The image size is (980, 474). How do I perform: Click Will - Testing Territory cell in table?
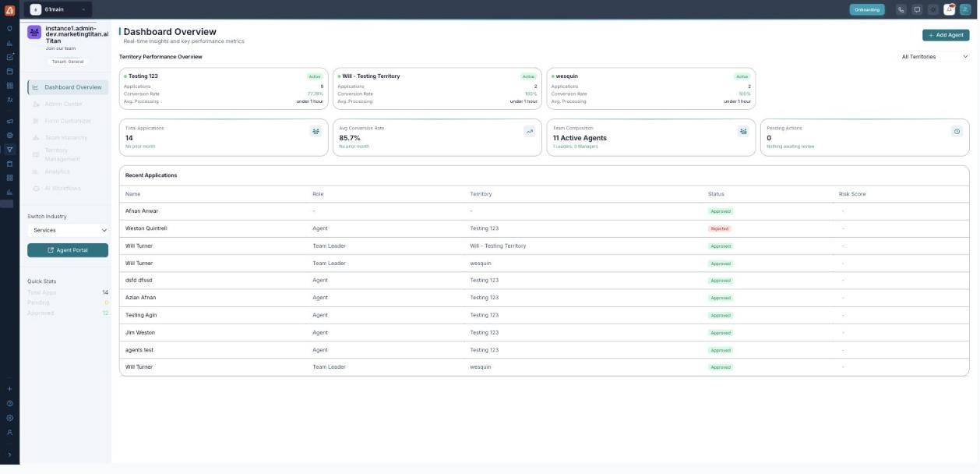(x=498, y=246)
